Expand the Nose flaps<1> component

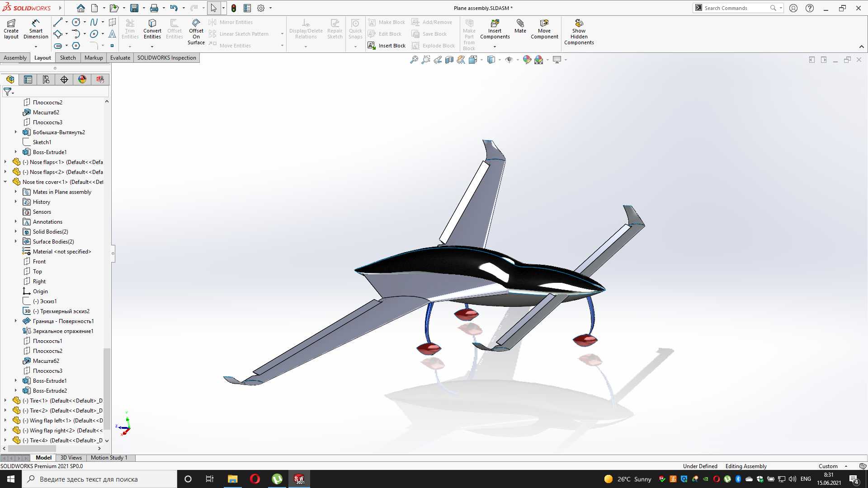(x=5, y=162)
